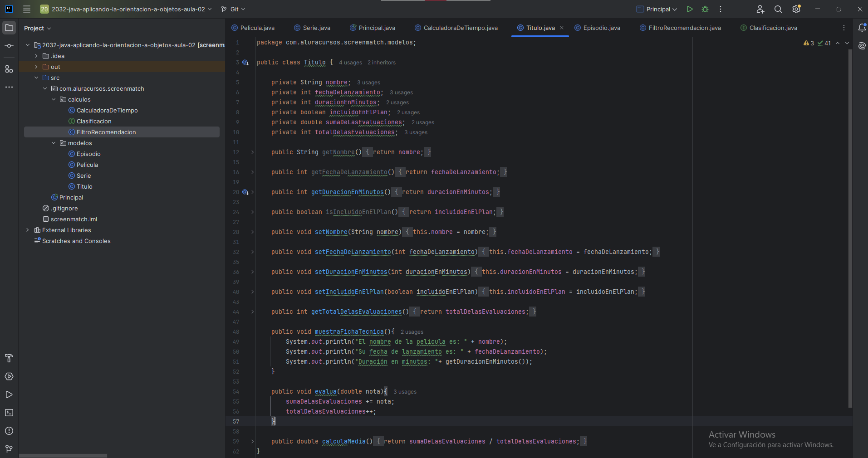Open the Commit tool window
This screenshot has width=868, height=458.
[x=9, y=46]
